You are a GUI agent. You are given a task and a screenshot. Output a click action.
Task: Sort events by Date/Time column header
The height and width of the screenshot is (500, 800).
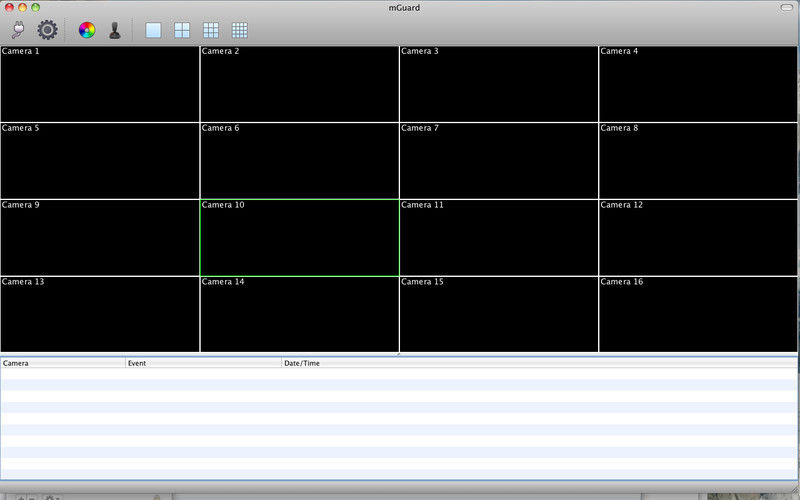tap(539, 363)
